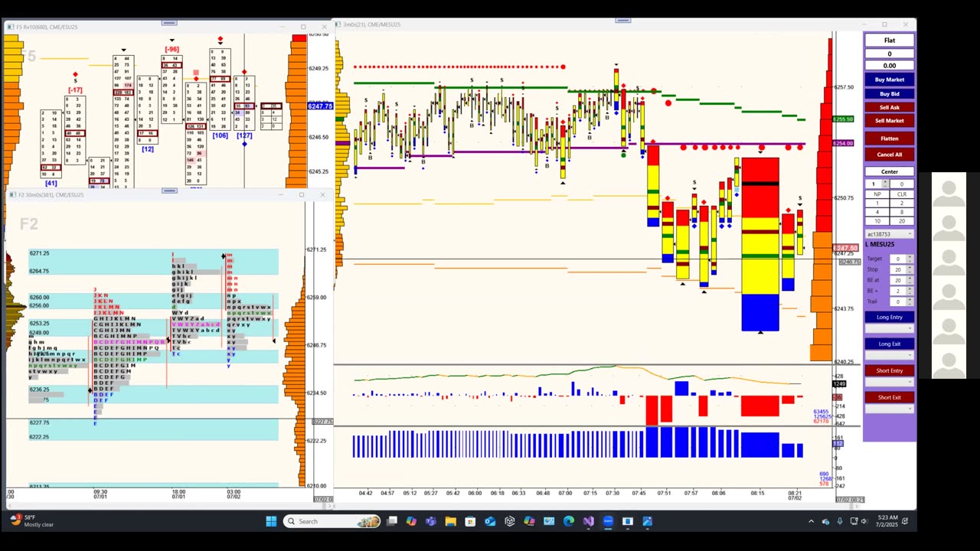Launch Microsoft Edge from the taskbar
The height and width of the screenshot is (551, 980).
coord(569,521)
